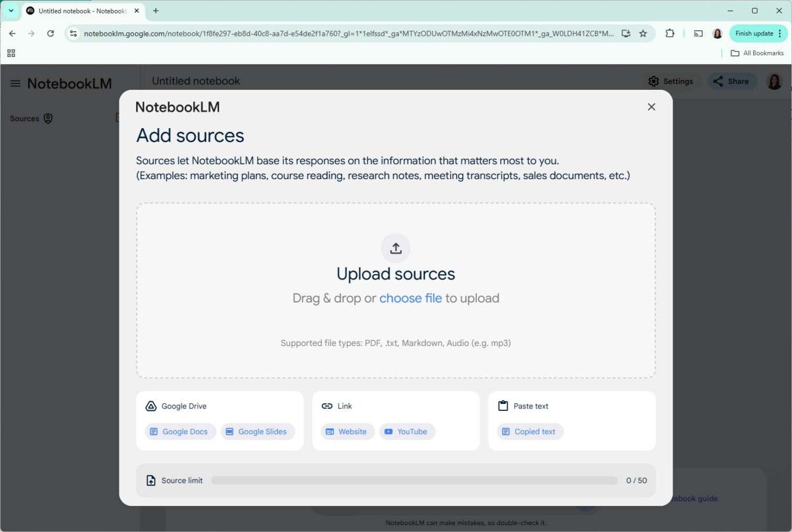Click the Source limit document icon

(151, 480)
